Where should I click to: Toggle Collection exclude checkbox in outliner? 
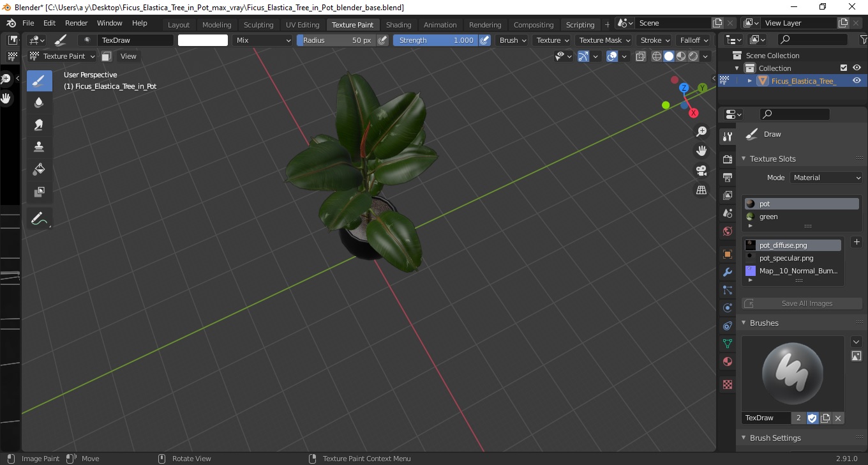coord(844,68)
